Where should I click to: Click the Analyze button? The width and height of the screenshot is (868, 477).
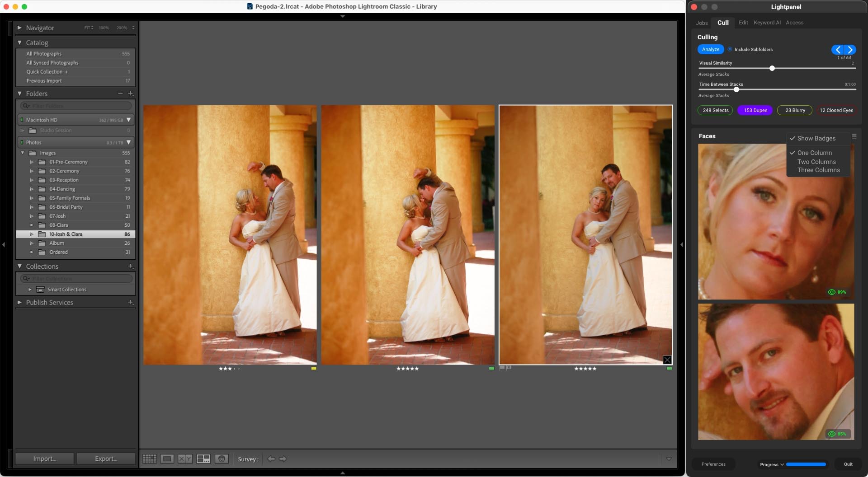[x=711, y=49]
